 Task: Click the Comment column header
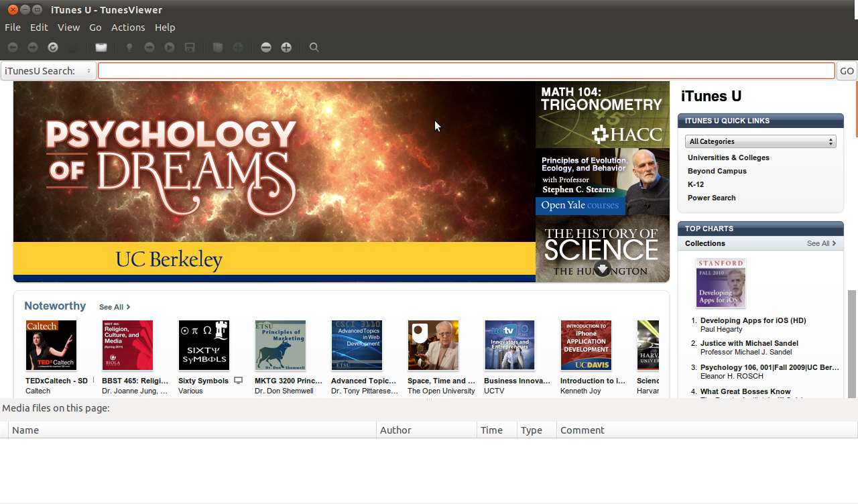[x=707, y=430]
